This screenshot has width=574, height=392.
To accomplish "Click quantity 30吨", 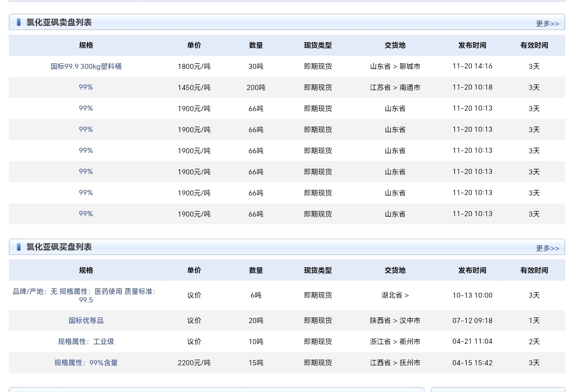I will (x=256, y=66).
